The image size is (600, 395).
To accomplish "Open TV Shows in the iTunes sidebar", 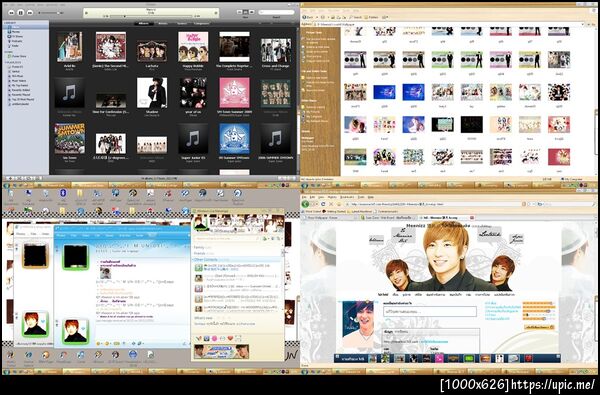I will (x=16, y=37).
